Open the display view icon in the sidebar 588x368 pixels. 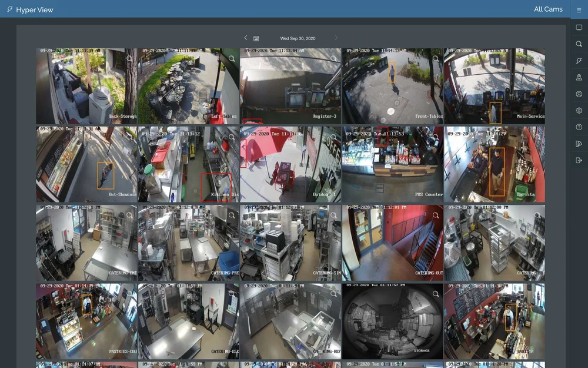point(578,26)
